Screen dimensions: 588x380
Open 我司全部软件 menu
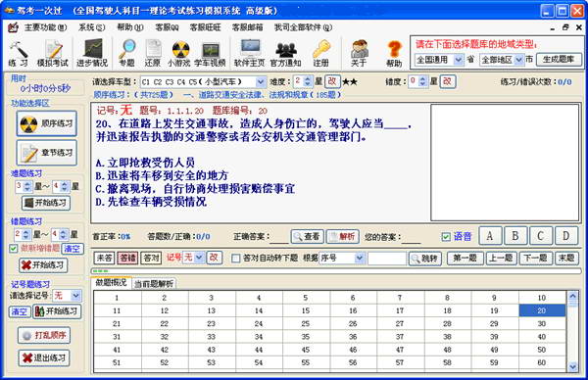coord(303,27)
